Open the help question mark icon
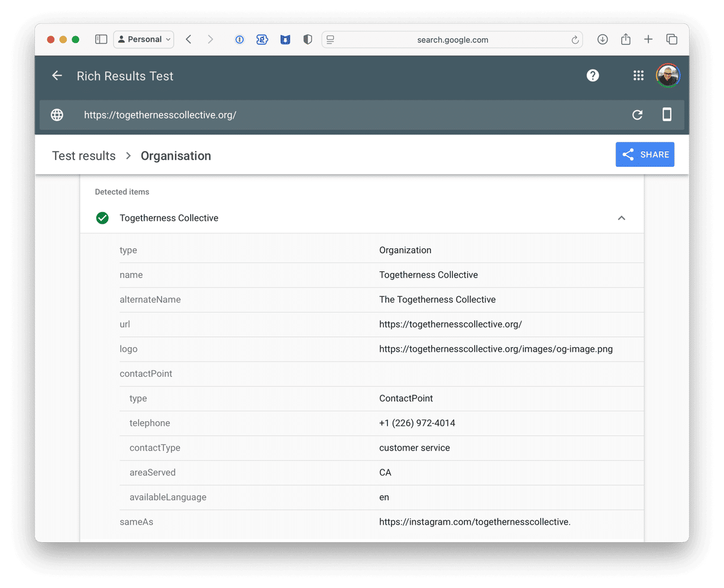This screenshot has height=588, width=724. click(x=593, y=76)
